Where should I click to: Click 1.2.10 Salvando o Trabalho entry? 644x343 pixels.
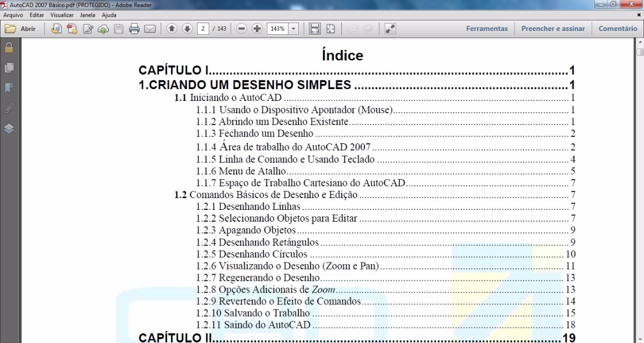click(x=386, y=313)
